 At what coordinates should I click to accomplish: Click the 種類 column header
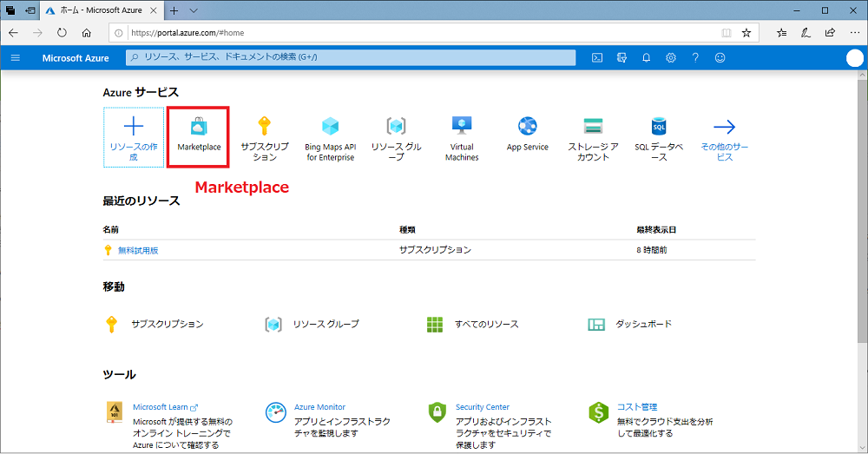click(x=407, y=230)
